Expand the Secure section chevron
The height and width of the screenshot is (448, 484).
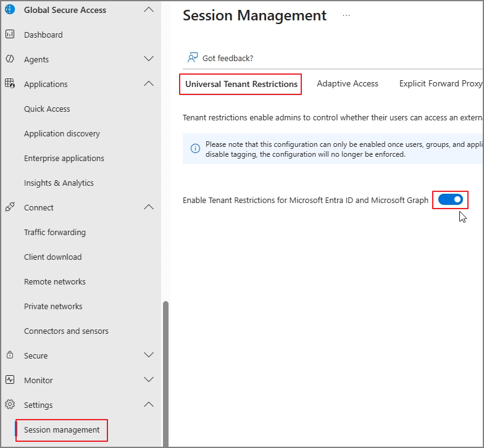pyautogui.click(x=149, y=355)
